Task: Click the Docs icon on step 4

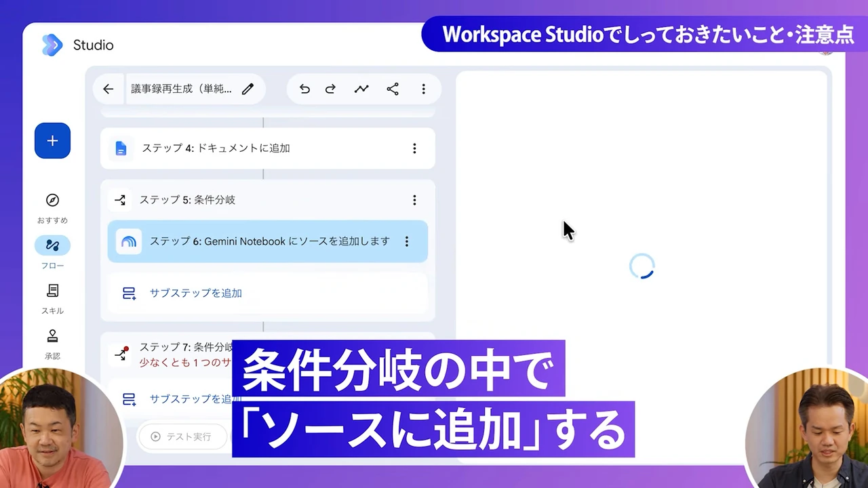Action: (121, 148)
